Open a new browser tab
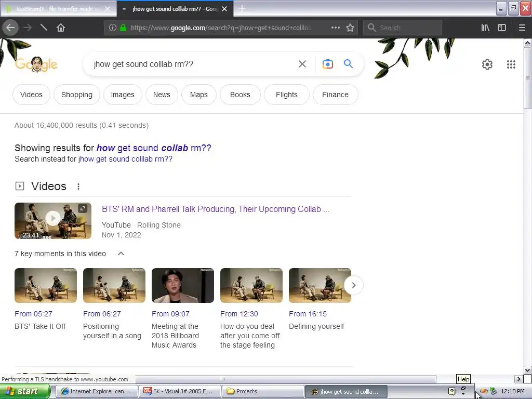The image size is (532, 399). point(242,8)
